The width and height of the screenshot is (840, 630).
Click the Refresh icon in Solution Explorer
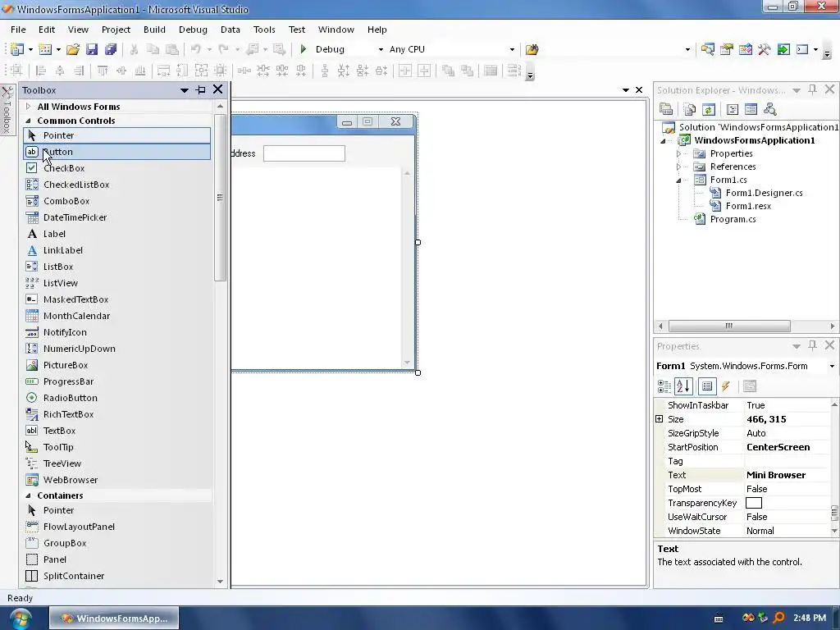[x=709, y=110]
